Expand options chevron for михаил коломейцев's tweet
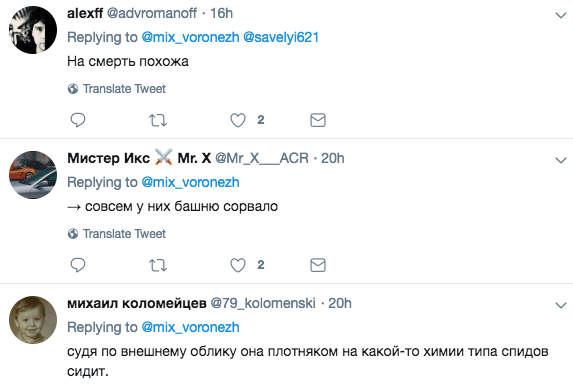This screenshot has height=384, width=573. click(x=561, y=305)
